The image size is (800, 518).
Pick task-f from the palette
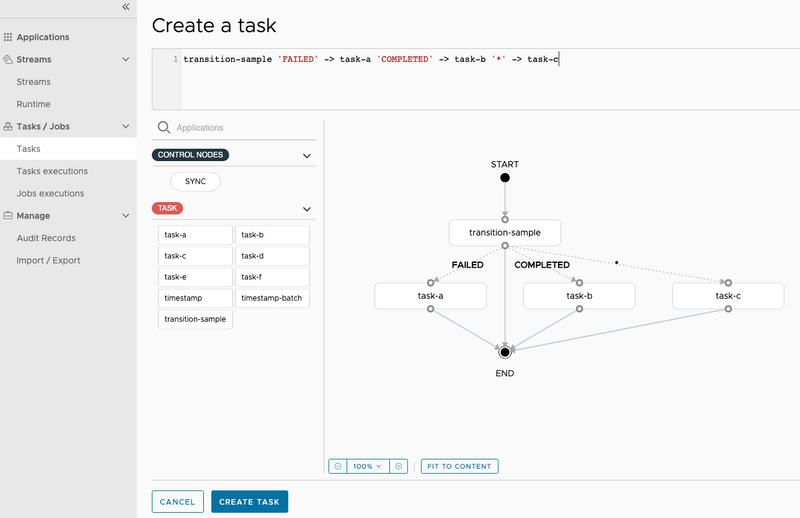[x=272, y=277]
